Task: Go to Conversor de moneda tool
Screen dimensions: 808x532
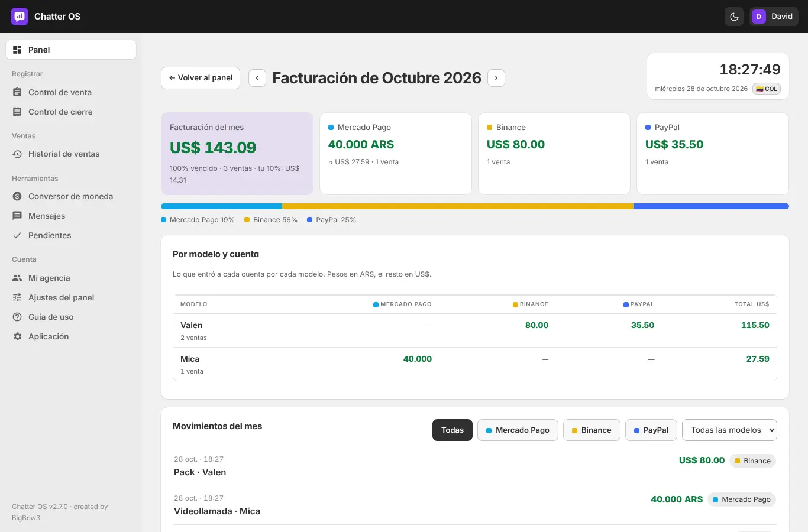Action: pos(71,196)
